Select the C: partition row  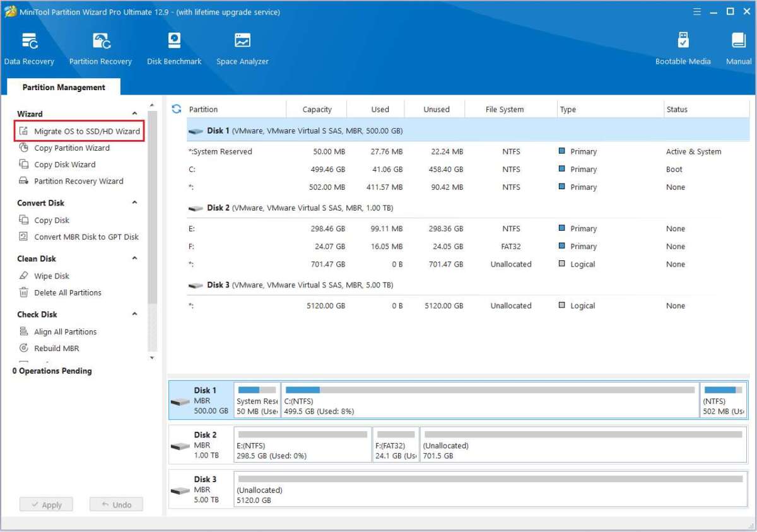(x=468, y=169)
